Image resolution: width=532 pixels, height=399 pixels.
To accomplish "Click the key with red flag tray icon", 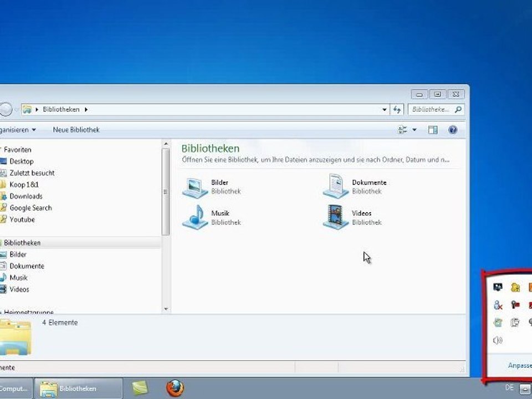I will (515, 305).
